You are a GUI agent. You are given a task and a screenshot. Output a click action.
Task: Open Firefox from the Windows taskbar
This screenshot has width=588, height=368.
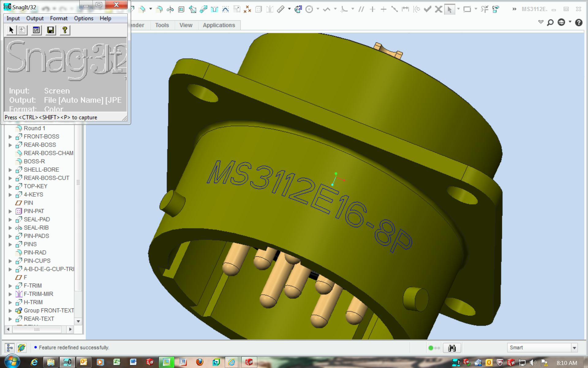pos(199,362)
